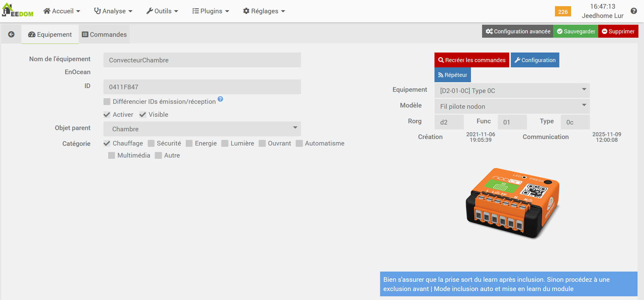The width and height of the screenshot is (644, 300).
Task: Check the Lumière category checkbox
Action: click(225, 143)
